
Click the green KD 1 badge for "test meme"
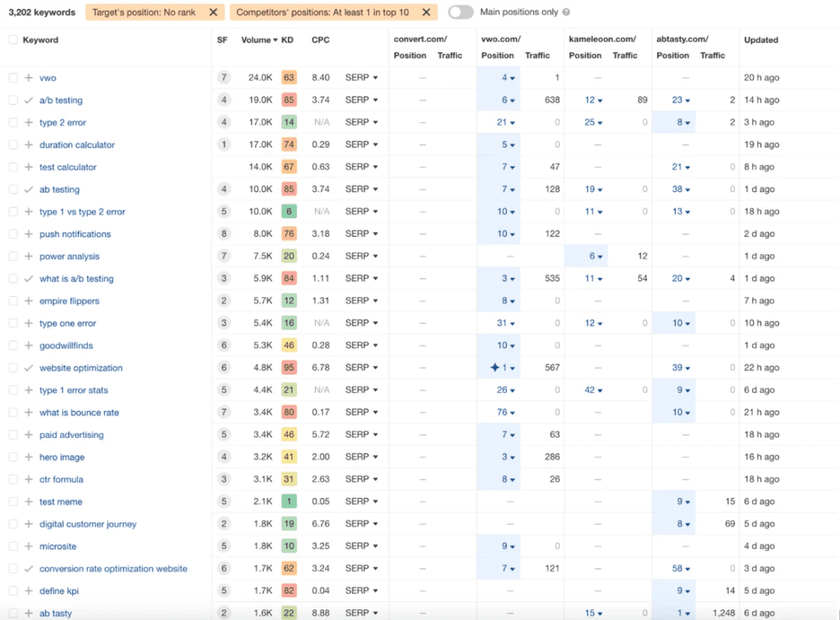pos(289,502)
